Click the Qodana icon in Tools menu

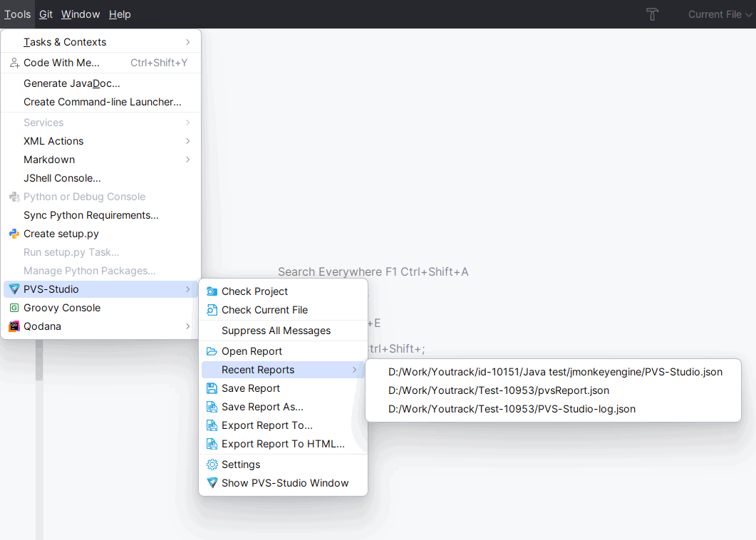(x=14, y=326)
